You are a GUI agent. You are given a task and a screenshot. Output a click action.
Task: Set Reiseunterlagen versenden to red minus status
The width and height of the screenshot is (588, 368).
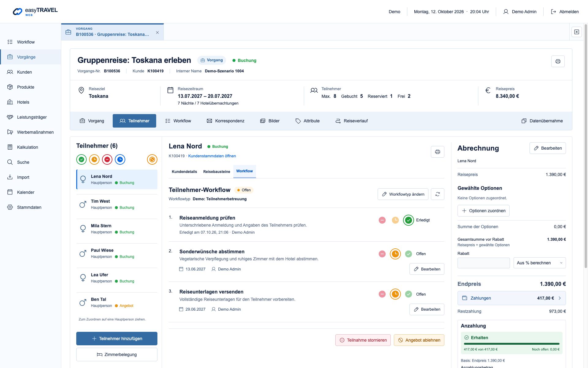click(x=382, y=294)
